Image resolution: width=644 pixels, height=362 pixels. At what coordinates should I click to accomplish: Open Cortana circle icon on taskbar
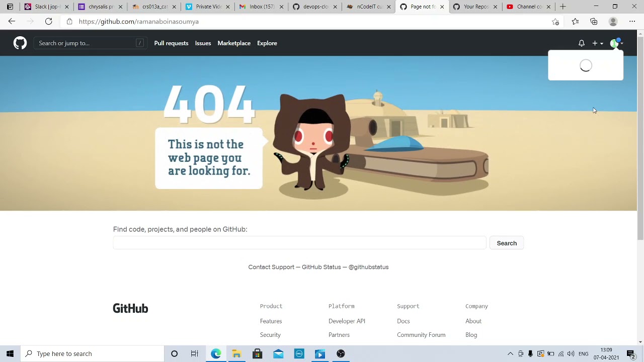[x=174, y=354]
